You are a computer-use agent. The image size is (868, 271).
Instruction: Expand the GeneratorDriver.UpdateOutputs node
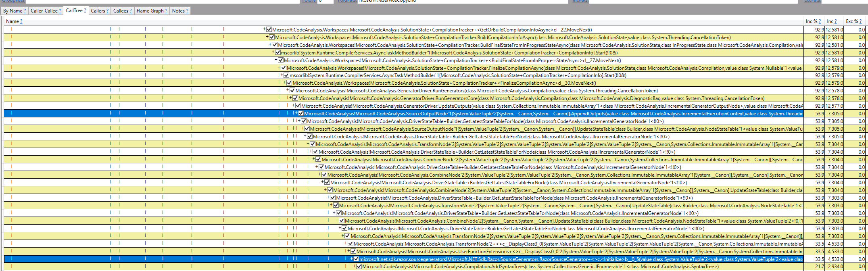coord(294,106)
